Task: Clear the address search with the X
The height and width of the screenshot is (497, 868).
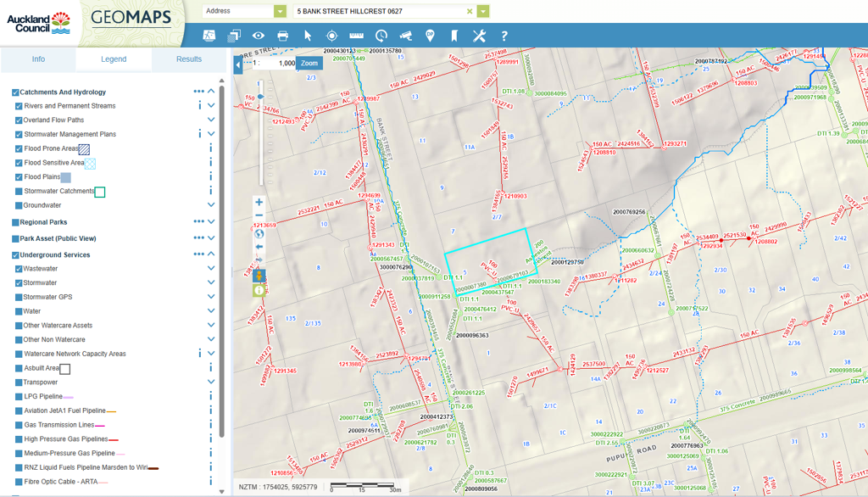Action: [470, 12]
